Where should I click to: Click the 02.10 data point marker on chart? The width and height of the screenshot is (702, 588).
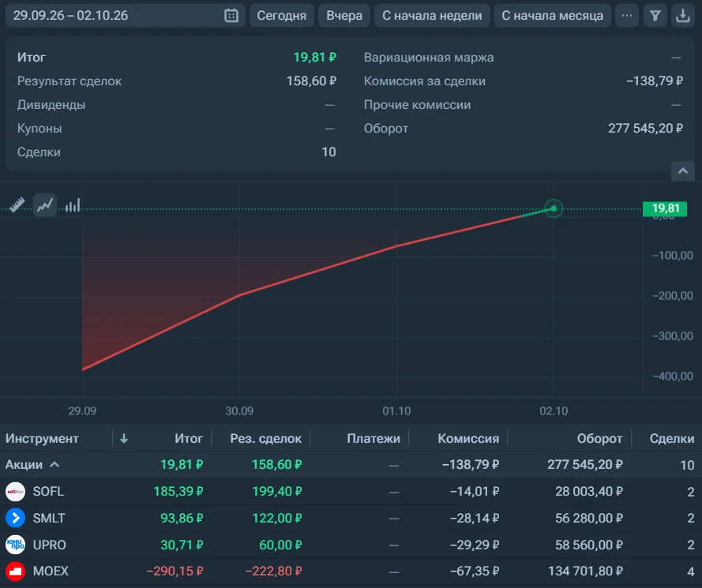point(554,208)
